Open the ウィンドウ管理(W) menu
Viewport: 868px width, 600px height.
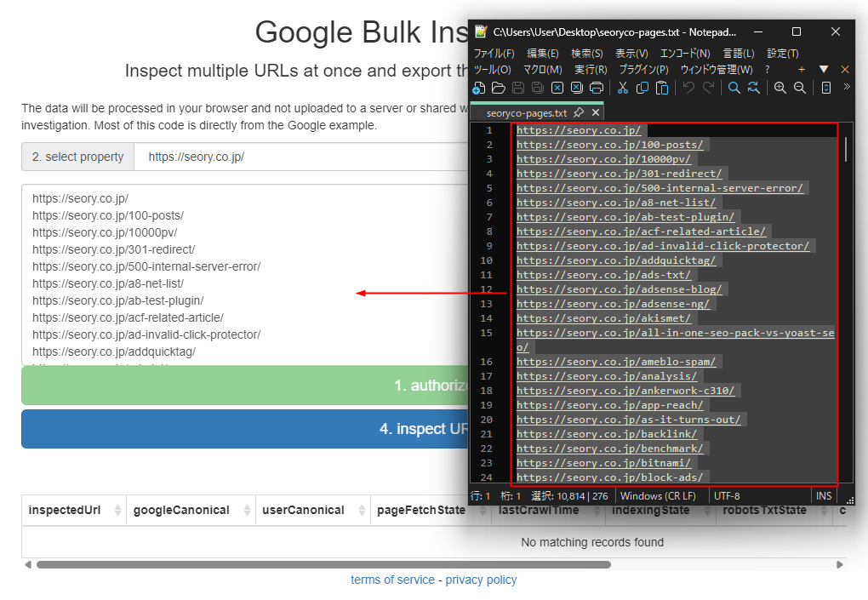tap(717, 70)
